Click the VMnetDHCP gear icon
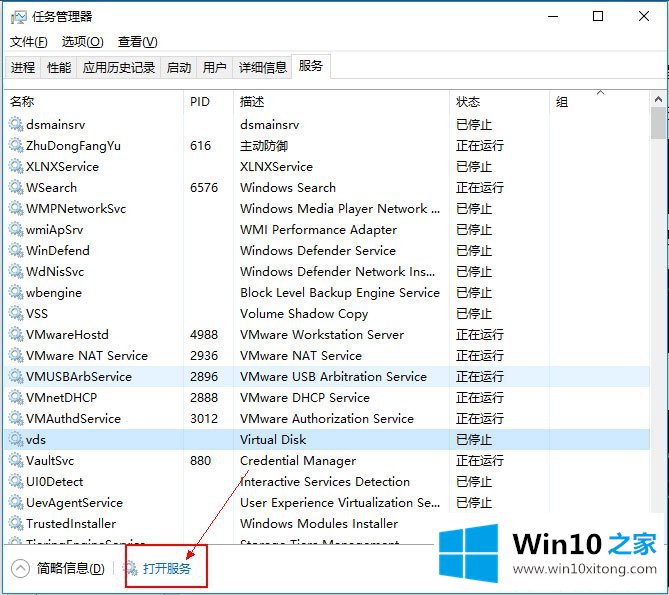 [16, 397]
